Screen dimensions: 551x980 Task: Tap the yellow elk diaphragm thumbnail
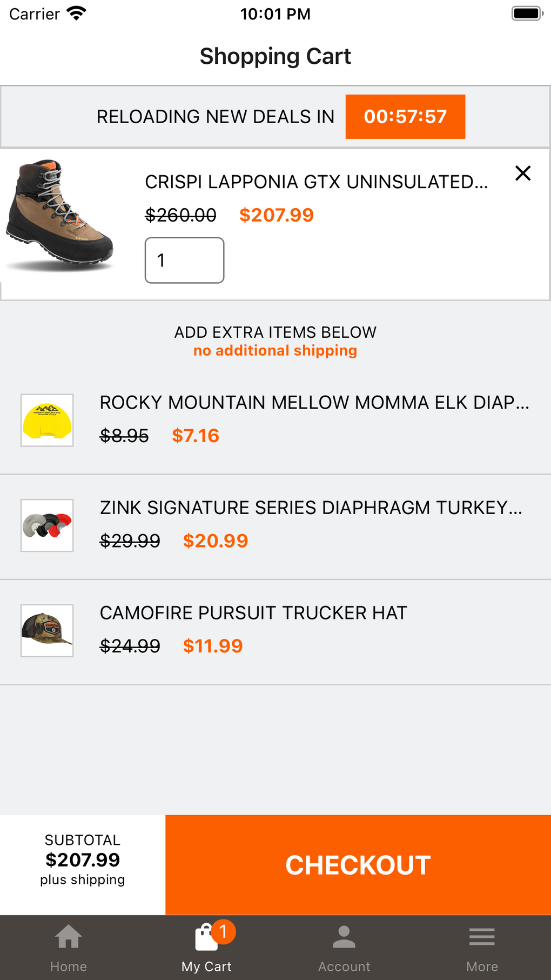pyautogui.click(x=47, y=421)
